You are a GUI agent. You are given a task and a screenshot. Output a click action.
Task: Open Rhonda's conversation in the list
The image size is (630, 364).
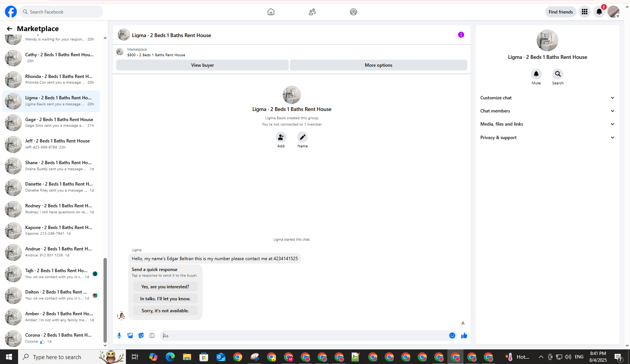click(x=51, y=79)
